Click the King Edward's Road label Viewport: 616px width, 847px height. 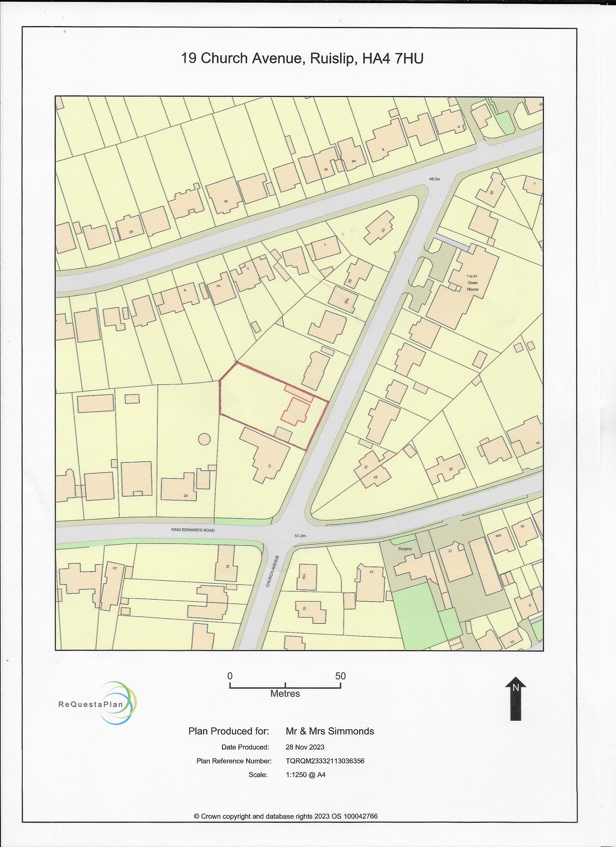pyautogui.click(x=193, y=530)
